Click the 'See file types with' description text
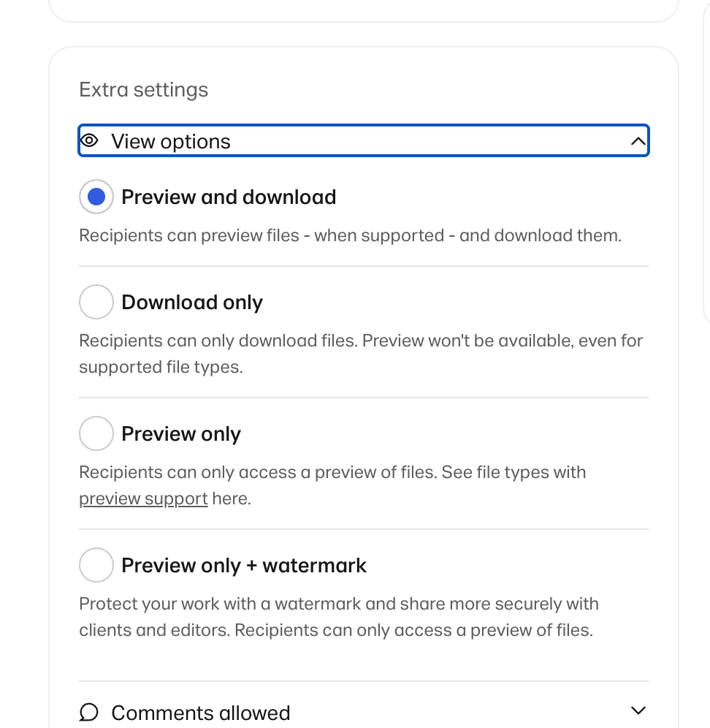Screen dimensions: 710x728 tap(513, 472)
